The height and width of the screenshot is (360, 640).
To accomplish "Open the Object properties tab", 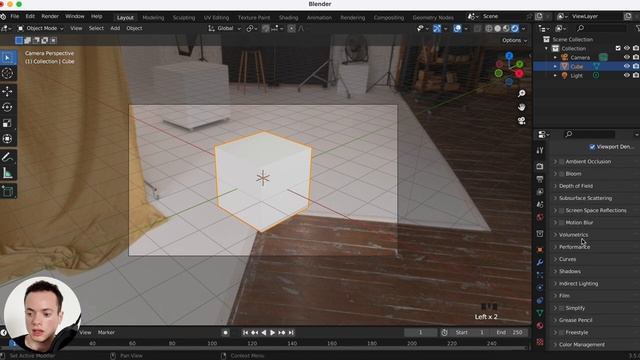I will [x=540, y=250].
